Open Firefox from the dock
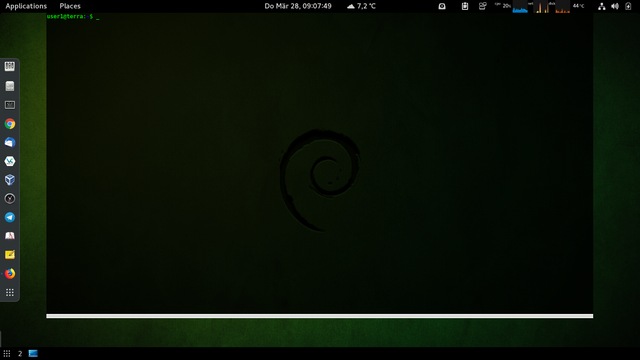Image resolution: width=640 pixels, height=360 pixels. click(10, 273)
